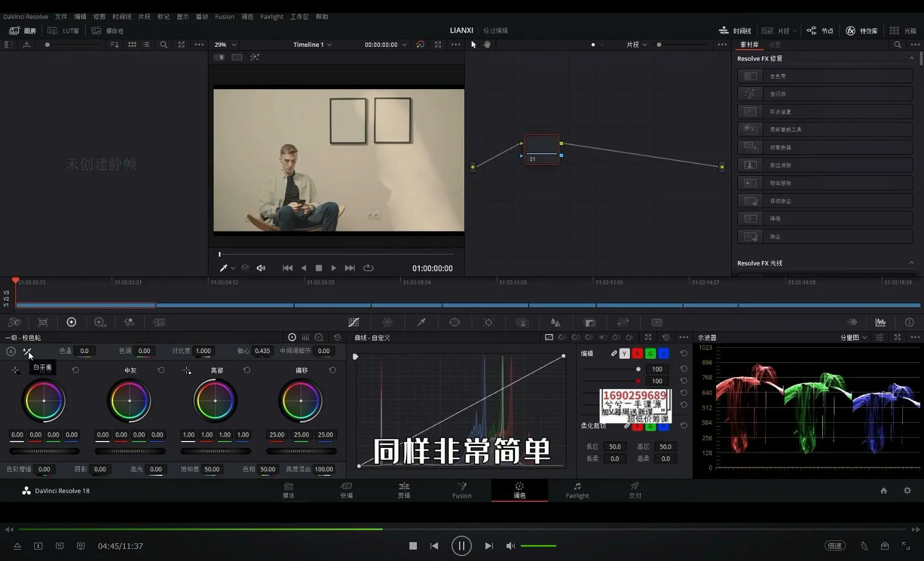Open the 媒体池 media pool button

107,31
